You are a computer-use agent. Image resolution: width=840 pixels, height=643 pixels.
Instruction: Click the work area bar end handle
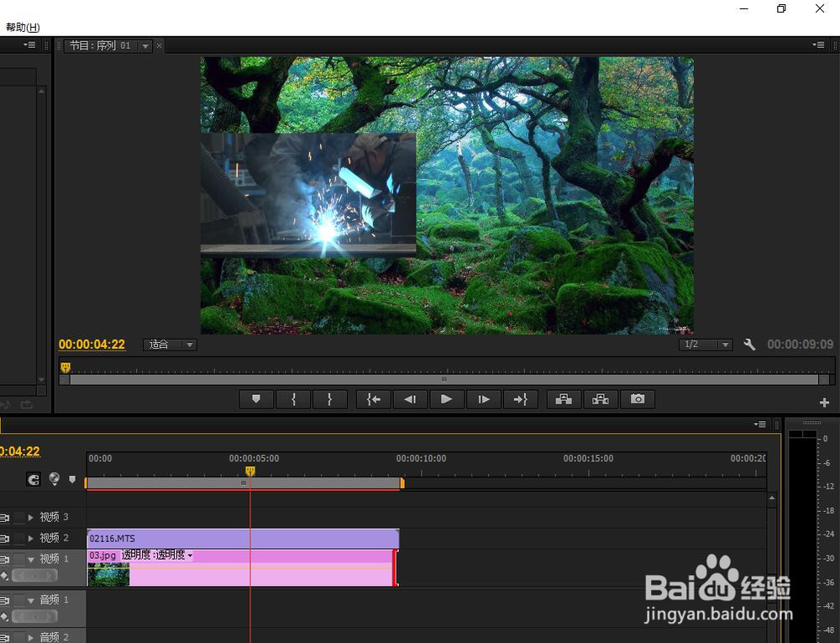(x=402, y=483)
